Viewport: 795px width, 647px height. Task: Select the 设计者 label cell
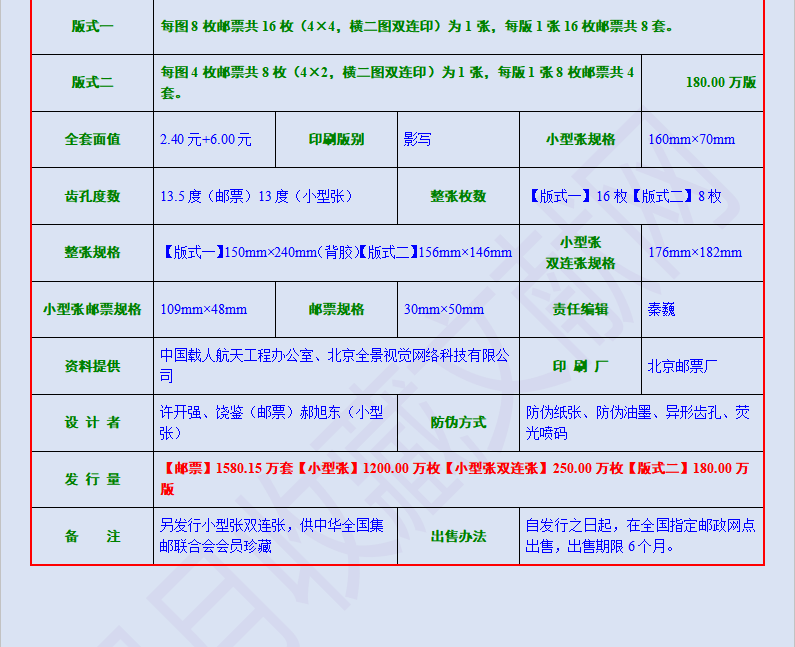click(92, 423)
